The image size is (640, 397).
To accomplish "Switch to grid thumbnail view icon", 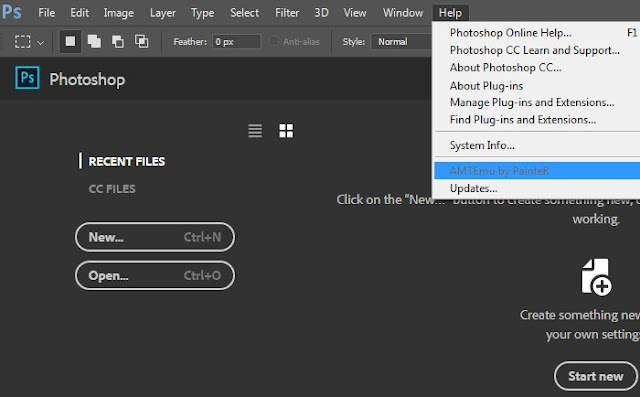I will [x=286, y=131].
